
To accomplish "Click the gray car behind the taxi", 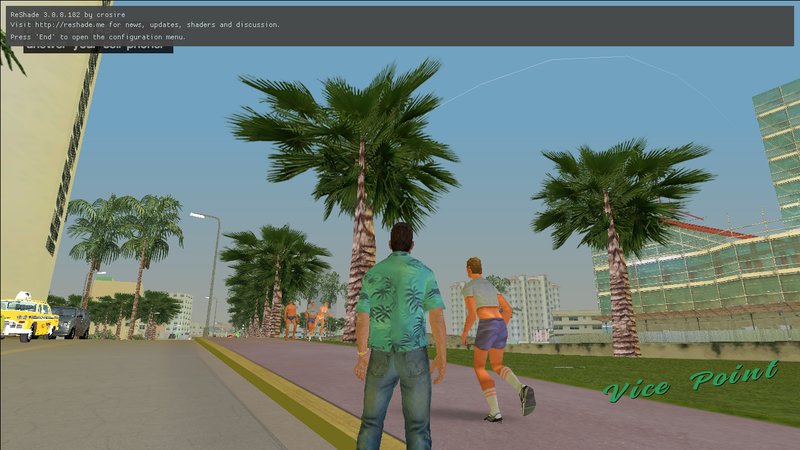I will click(72, 322).
